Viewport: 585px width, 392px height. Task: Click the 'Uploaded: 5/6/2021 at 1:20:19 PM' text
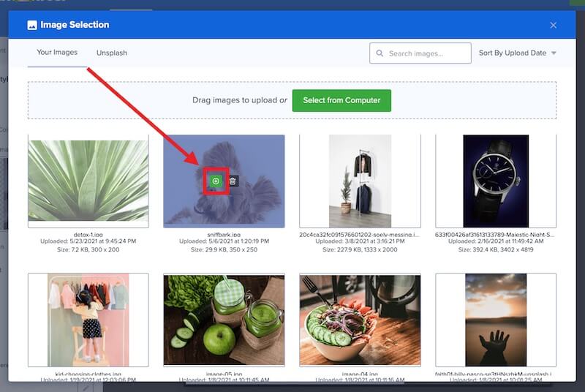224,241
